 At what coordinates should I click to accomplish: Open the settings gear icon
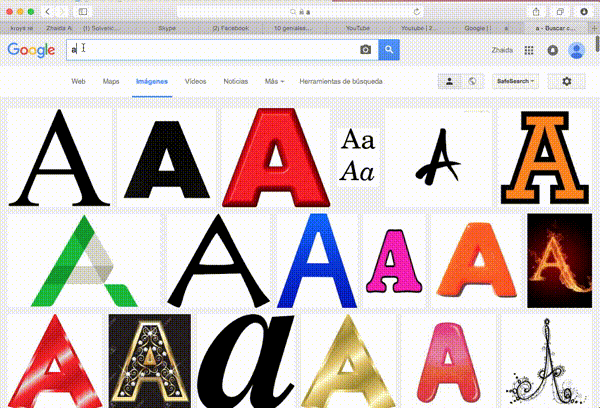pyautogui.click(x=566, y=81)
